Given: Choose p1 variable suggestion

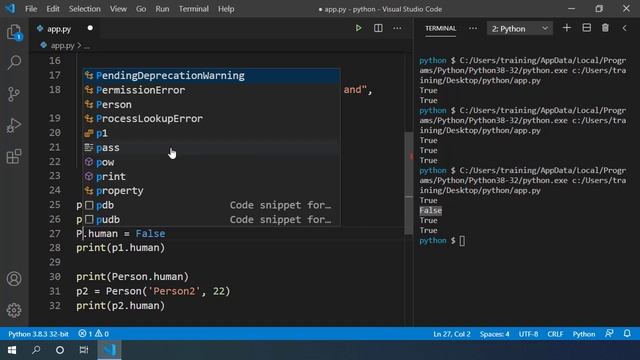Looking at the screenshot, I should click(x=211, y=133).
